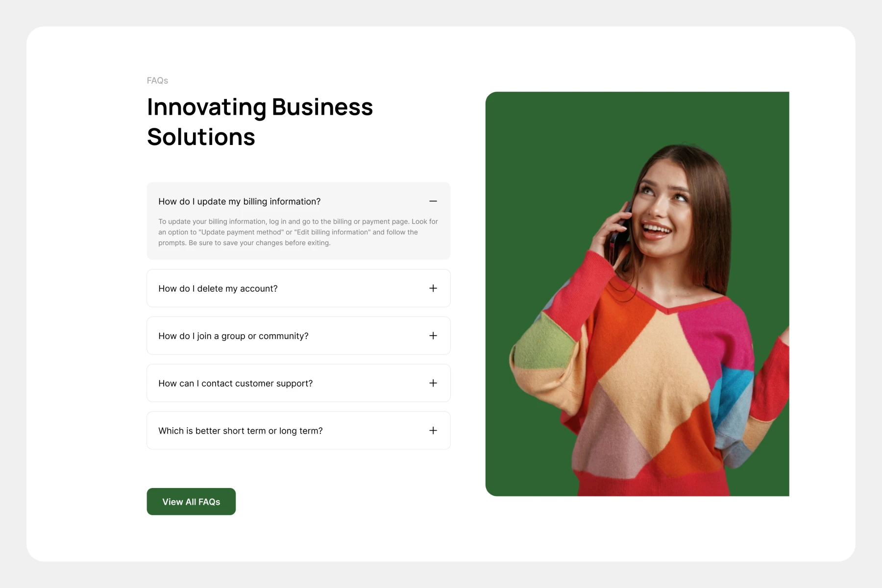Click the View All FAQs button

[x=191, y=501]
